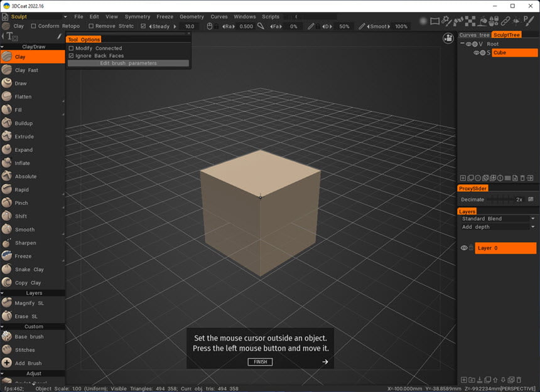Select the Buildup brush
540x392 pixels.
[x=33, y=123]
